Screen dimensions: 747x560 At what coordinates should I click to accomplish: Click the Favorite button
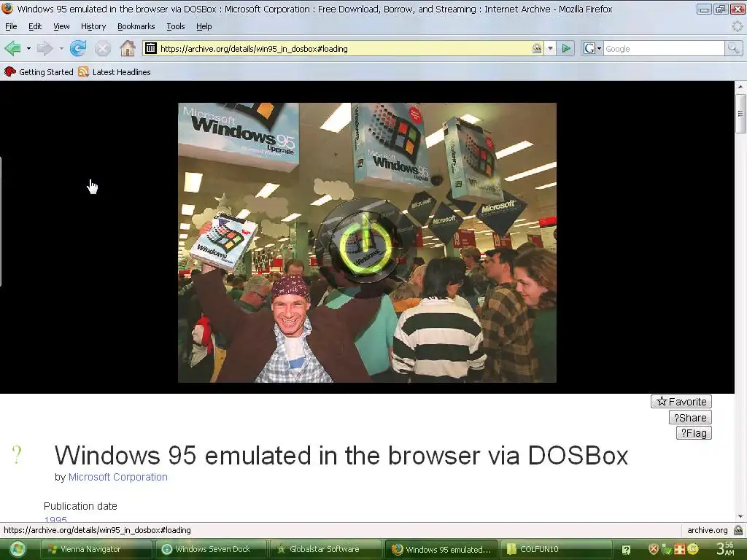point(681,402)
